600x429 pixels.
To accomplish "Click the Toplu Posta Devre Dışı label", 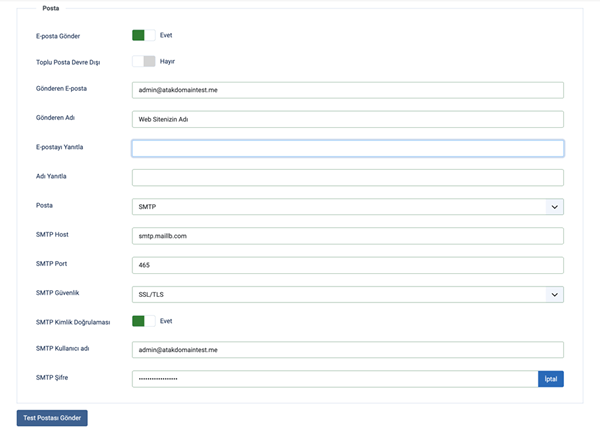I will [x=68, y=62].
